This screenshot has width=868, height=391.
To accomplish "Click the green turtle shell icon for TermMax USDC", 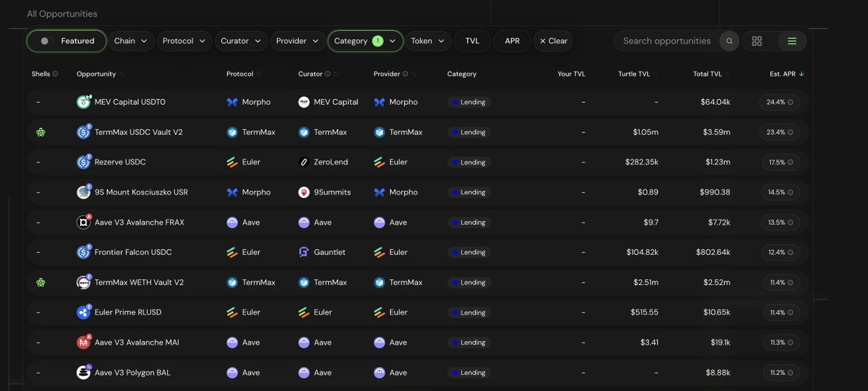I will (41, 132).
